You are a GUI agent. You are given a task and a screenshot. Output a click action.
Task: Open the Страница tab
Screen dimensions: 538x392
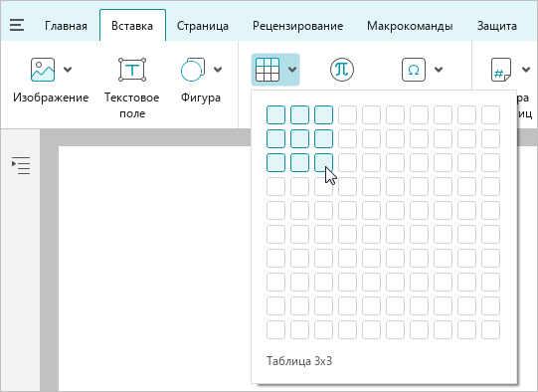pos(203,26)
